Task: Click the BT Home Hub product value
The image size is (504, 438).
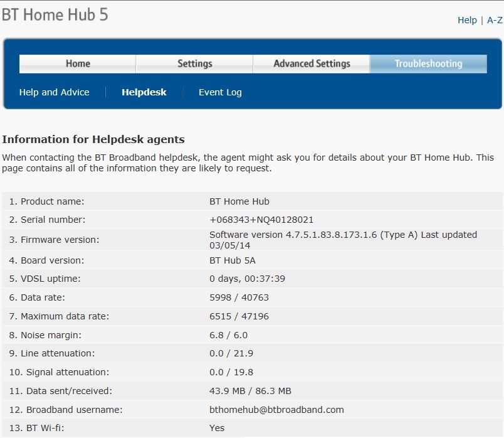Action: point(239,201)
